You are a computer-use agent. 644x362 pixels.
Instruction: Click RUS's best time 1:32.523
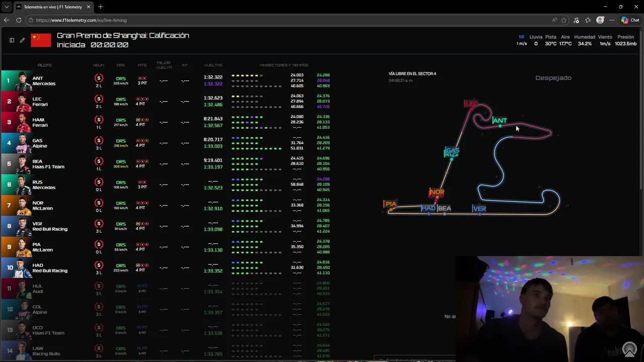coord(213,188)
